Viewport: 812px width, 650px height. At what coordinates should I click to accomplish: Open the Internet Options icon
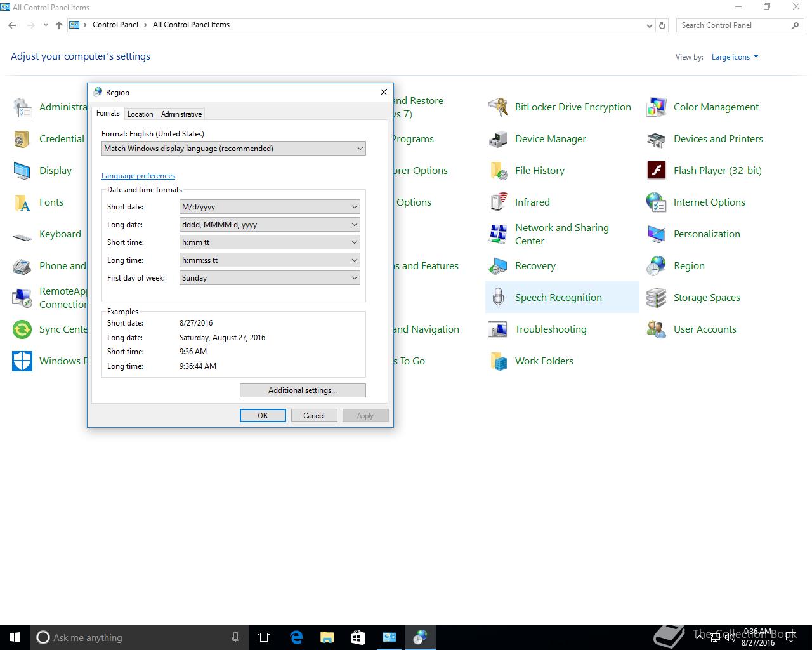click(657, 202)
